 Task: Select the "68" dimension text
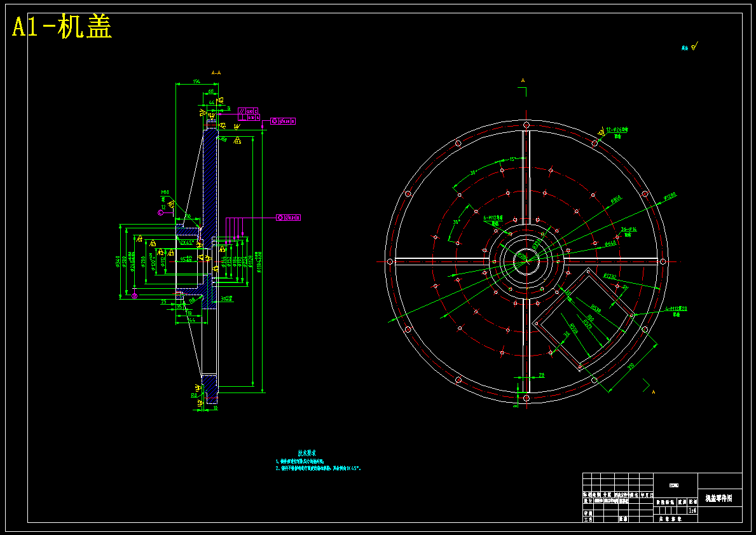pos(210,91)
